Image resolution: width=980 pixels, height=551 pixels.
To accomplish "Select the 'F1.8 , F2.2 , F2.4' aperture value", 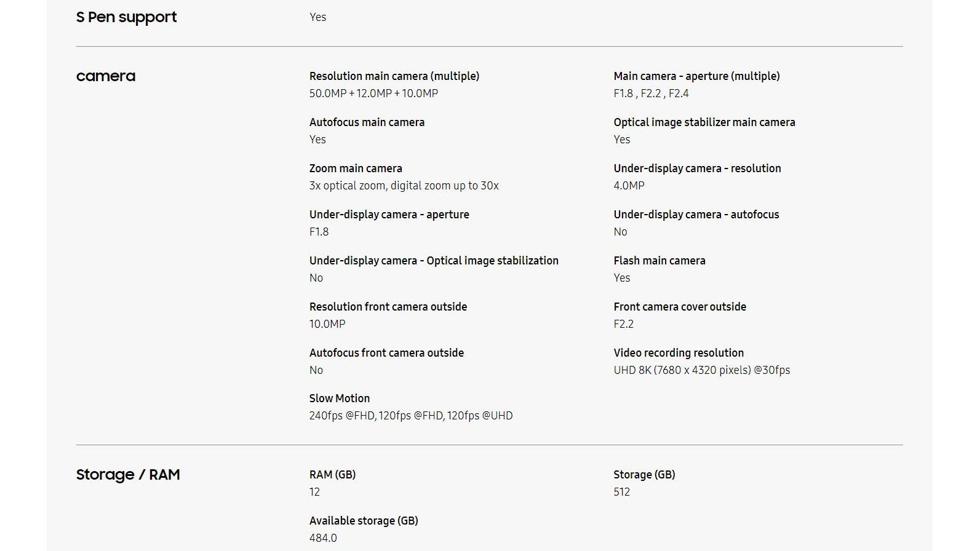I will click(x=651, y=93).
